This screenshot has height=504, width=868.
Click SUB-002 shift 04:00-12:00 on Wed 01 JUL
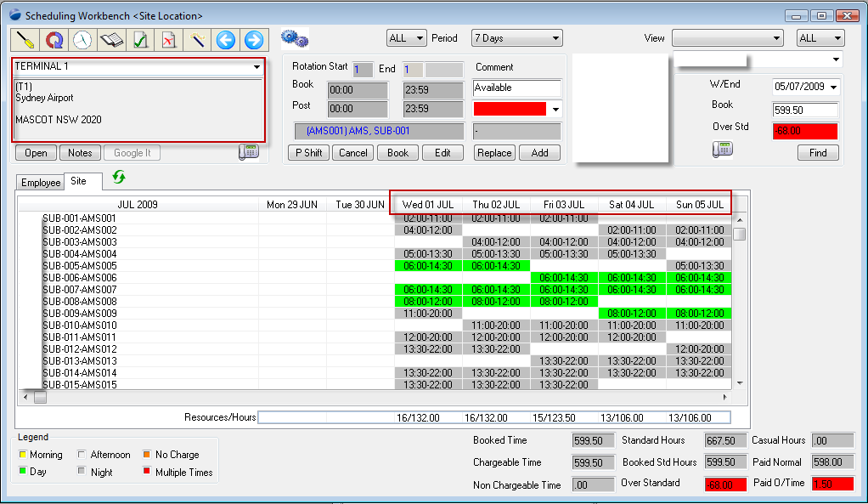point(428,229)
